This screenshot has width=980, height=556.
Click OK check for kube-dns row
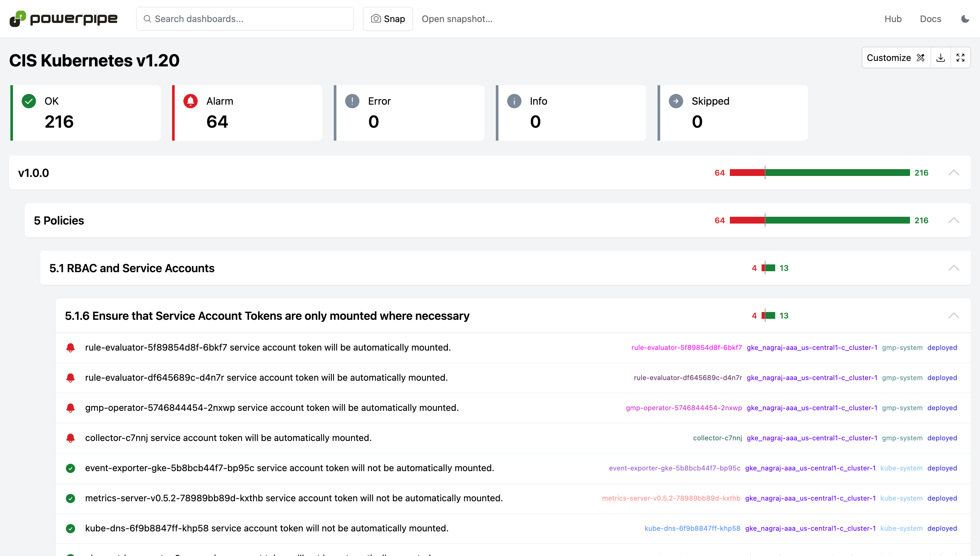[x=70, y=528]
